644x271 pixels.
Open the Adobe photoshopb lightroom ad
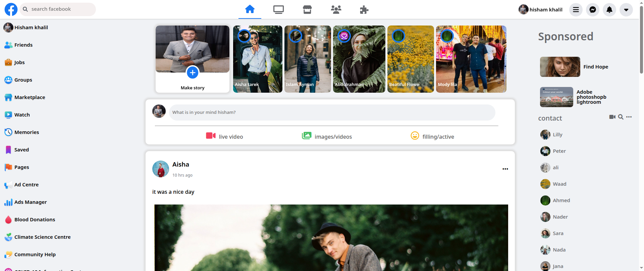click(x=574, y=97)
